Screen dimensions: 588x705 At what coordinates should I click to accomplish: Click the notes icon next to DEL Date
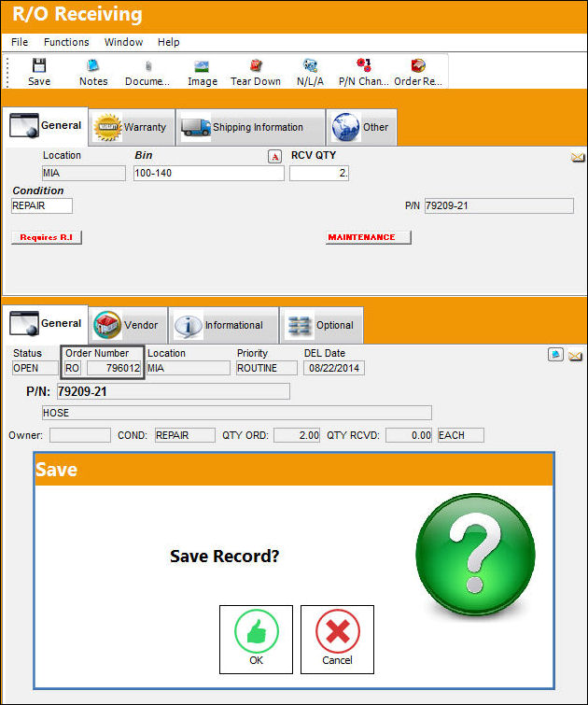click(x=555, y=354)
